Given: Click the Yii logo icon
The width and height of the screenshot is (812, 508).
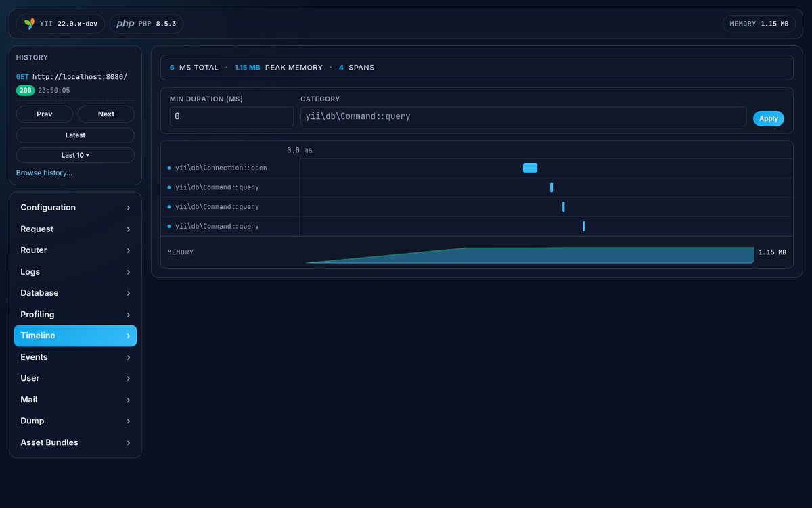Looking at the screenshot, I should point(28,24).
